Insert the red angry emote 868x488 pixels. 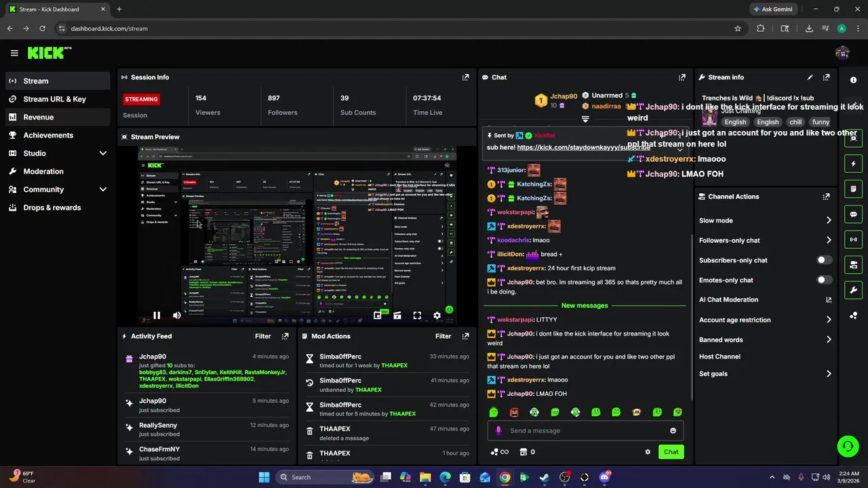[x=514, y=412]
